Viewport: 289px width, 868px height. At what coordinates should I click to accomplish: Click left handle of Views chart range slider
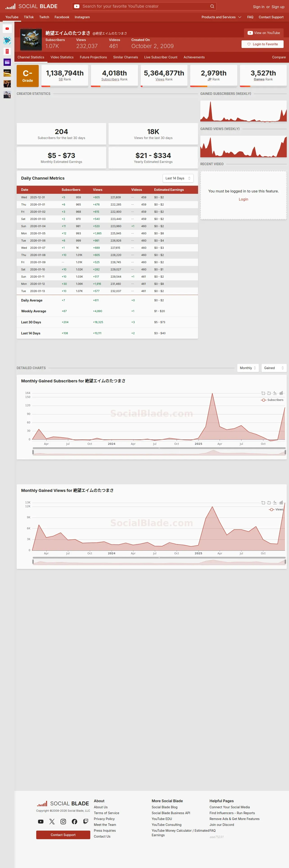33,562
